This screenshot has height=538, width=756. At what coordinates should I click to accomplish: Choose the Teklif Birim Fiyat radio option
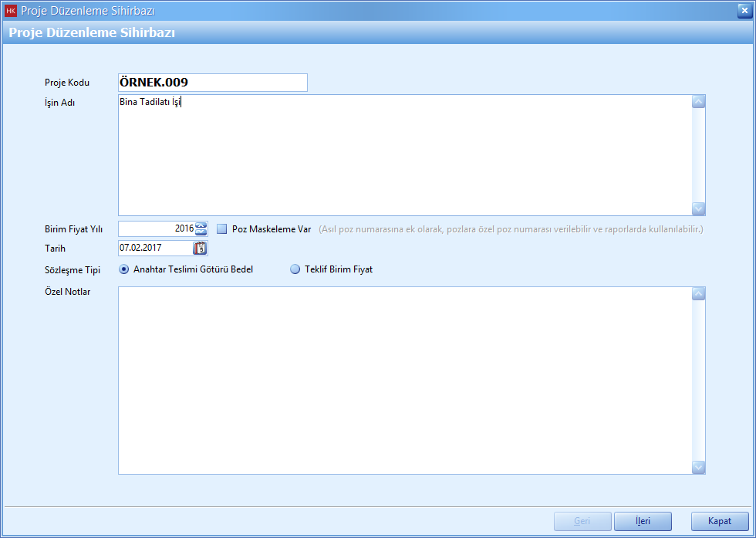295,269
